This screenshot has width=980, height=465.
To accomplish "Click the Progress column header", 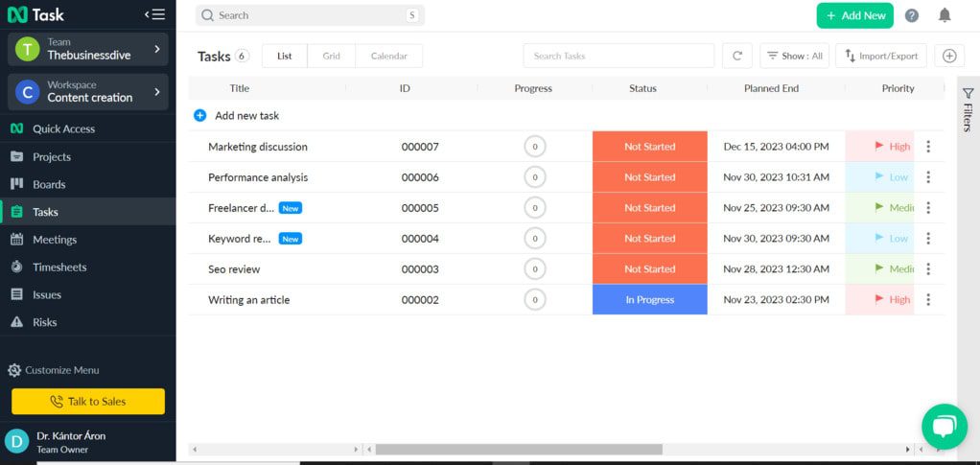I will click(533, 88).
